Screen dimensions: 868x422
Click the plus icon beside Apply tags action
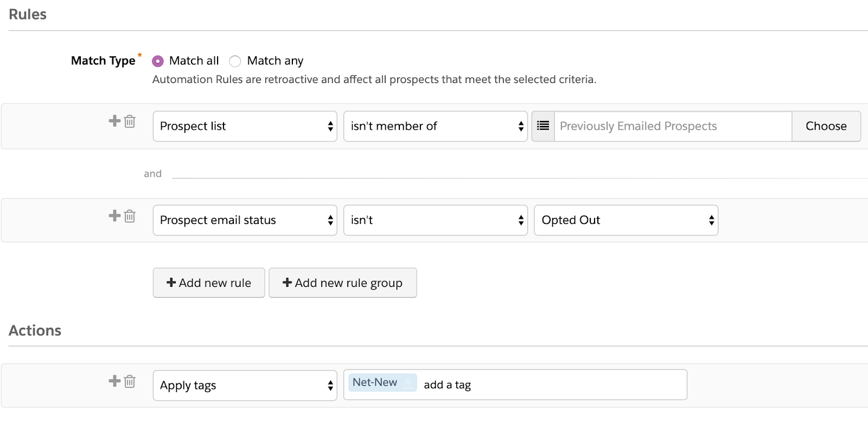[x=114, y=381]
